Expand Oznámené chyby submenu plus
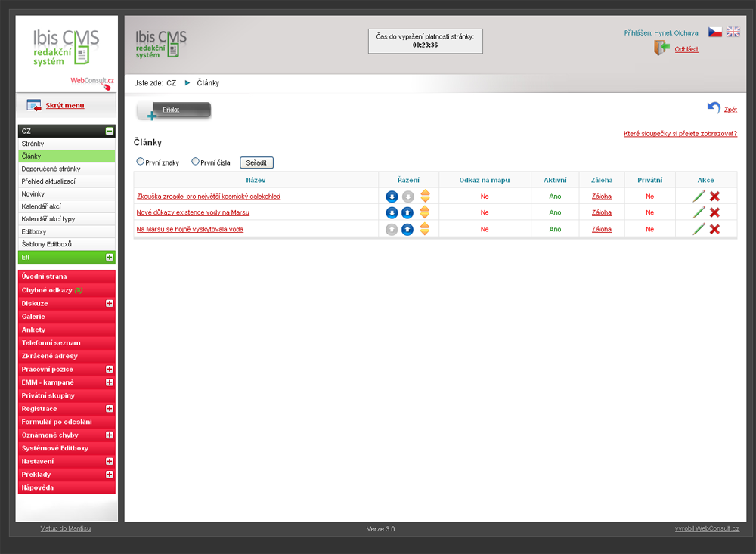Image resolution: width=756 pixels, height=554 pixels. click(110, 435)
